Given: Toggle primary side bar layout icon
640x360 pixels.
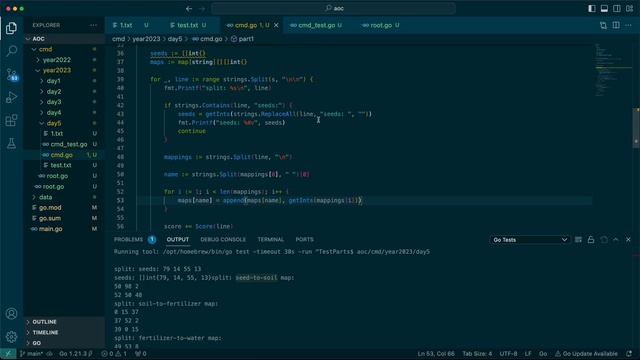Looking at the screenshot, I should pyautogui.click(x=592, y=8).
